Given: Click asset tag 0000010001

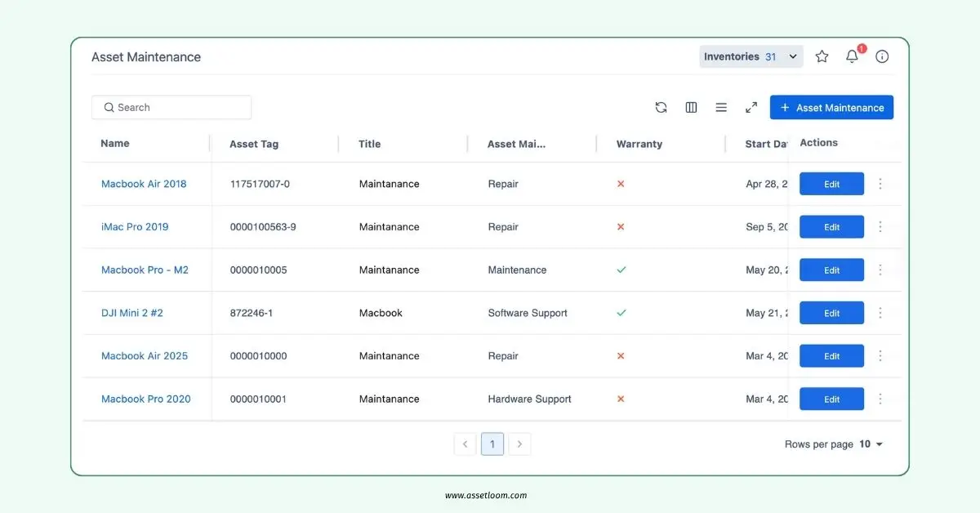Looking at the screenshot, I should pyautogui.click(x=259, y=399).
